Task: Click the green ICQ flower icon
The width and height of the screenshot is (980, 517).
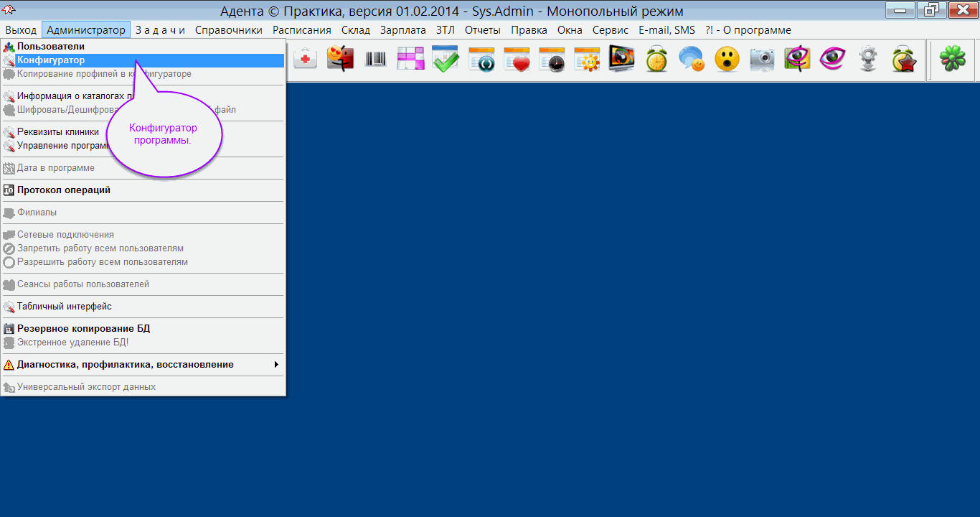Action: click(953, 59)
